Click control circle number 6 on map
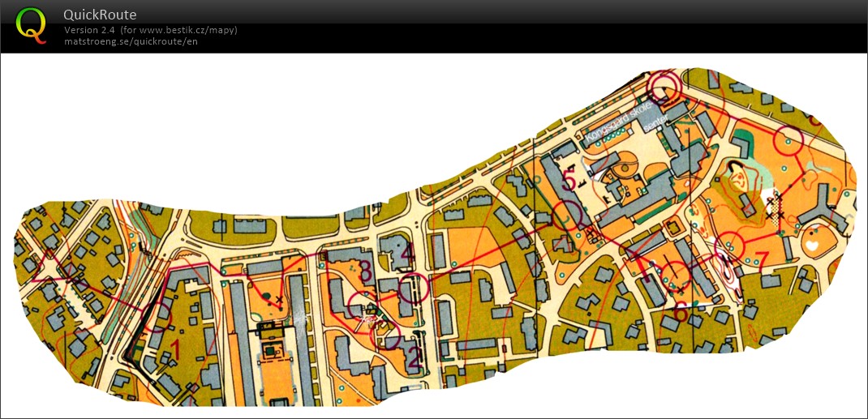The height and width of the screenshot is (419, 868). pyautogui.click(x=676, y=275)
